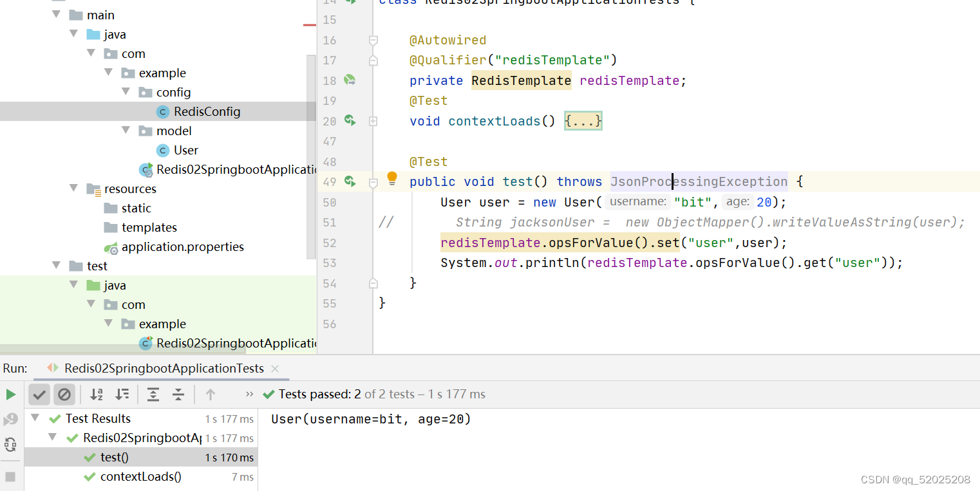Click the run gutter icon on line 49
The image size is (980, 491).
[350, 181]
